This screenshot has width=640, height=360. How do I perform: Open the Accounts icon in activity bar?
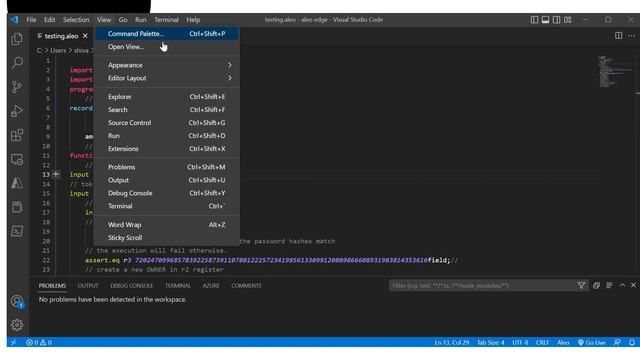point(17,302)
